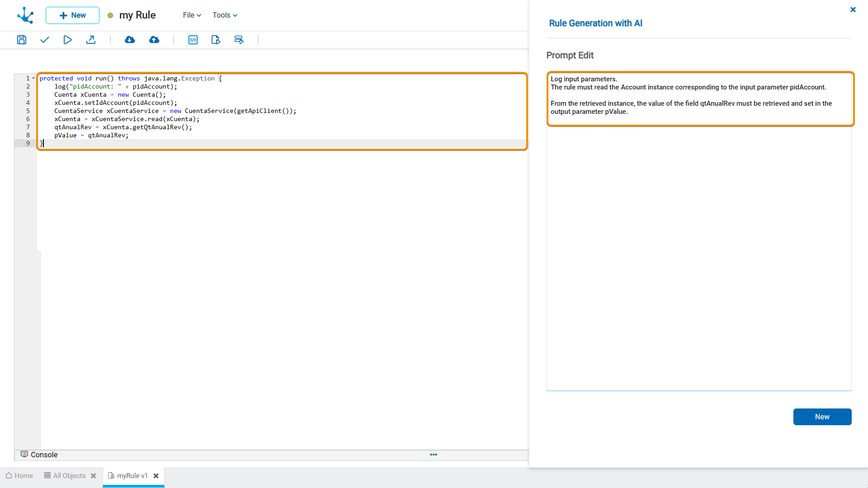Click inside the Prompt Edit text area
This screenshot has width=868, height=488.
point(698,253)
